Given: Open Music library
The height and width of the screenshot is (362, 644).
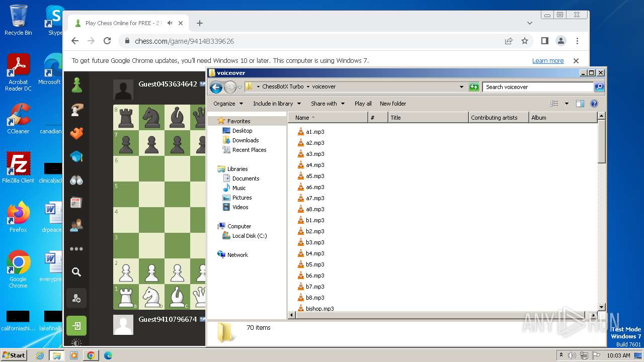Looking at the screenshot, I should (x=239, y=188).
